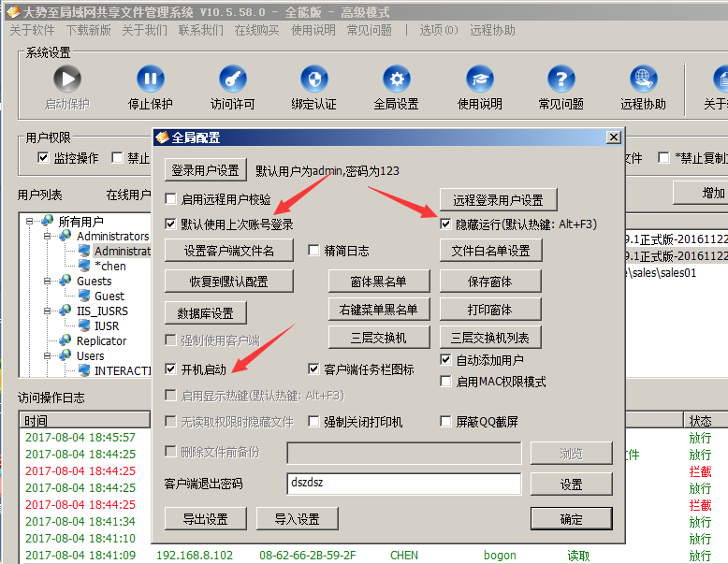Viewport: 728px width, 564px height.
Task: Click the Confirm (确定) button
Action: [x=571, y=519]
